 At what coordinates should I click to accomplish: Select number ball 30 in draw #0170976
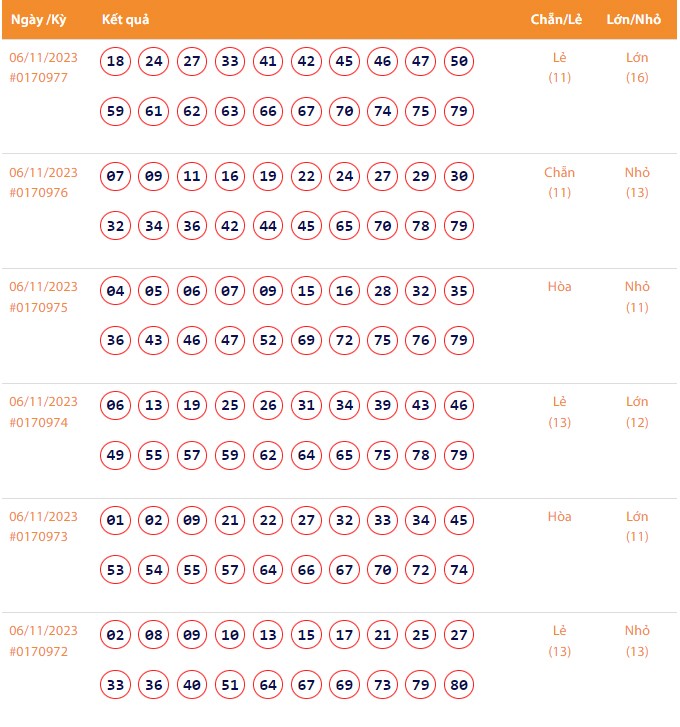coord(459,177)
